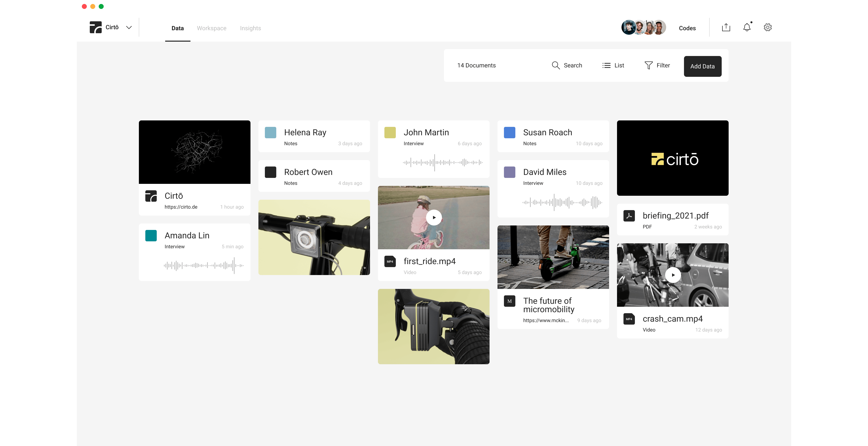Image resolution: width=868 pixels, height=446 pixels.
Task: Click Susan Roach blue swatch
Action: pyautogui.click(x=509, y=133)
